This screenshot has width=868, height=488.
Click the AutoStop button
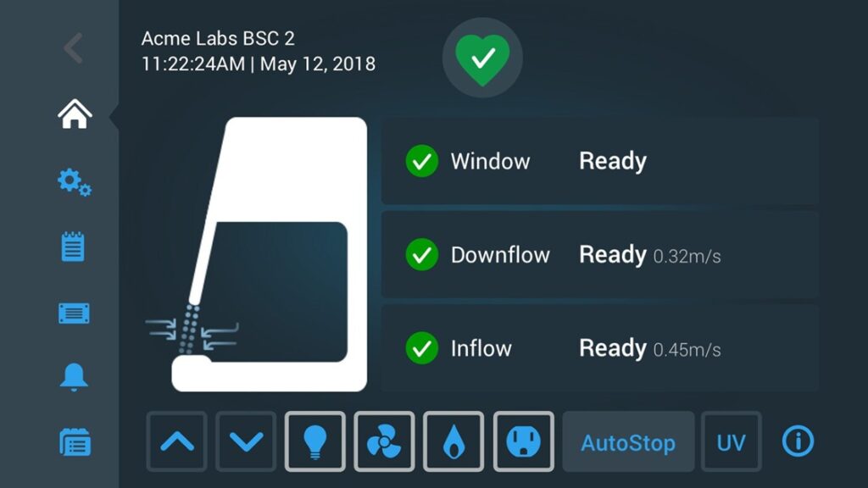(628, 441)
